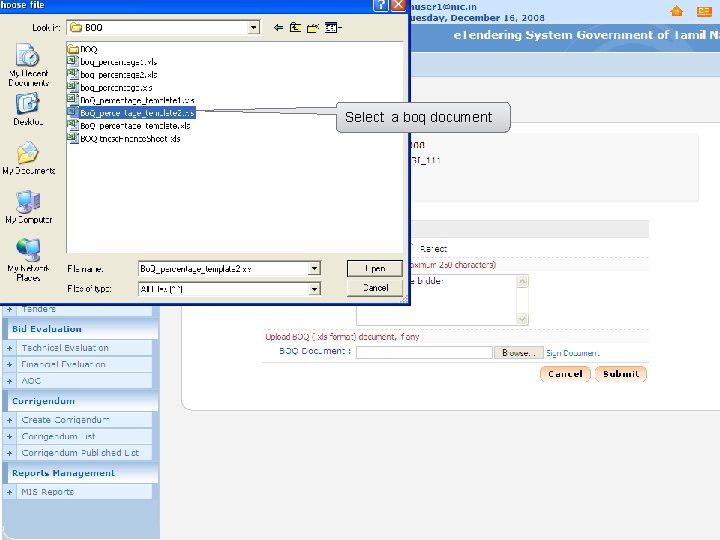Open My Documents in places bar
Screen dimensions: 720x540
point(28,158)
